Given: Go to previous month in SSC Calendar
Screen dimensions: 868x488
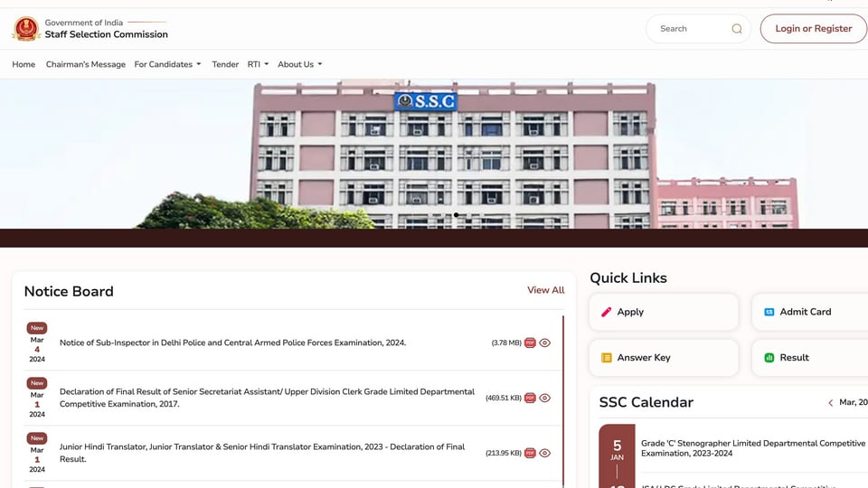Looking at the screenshot, I should [830, 403].
